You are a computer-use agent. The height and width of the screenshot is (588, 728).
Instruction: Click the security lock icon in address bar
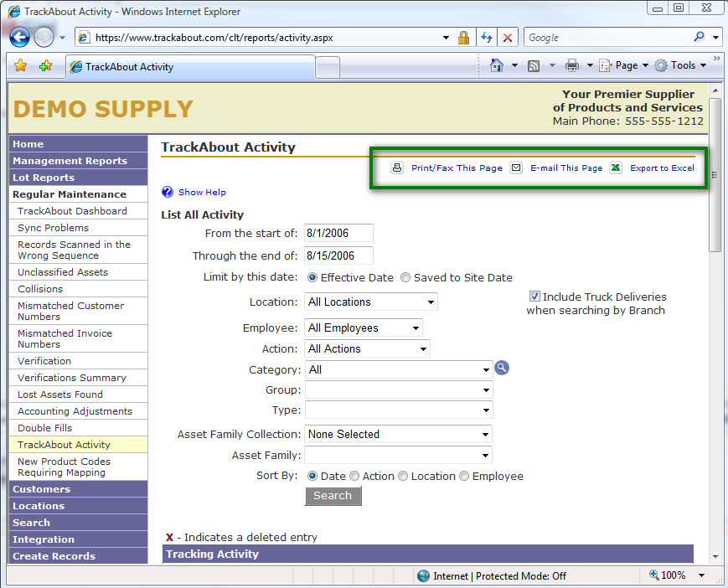(463, 38)
